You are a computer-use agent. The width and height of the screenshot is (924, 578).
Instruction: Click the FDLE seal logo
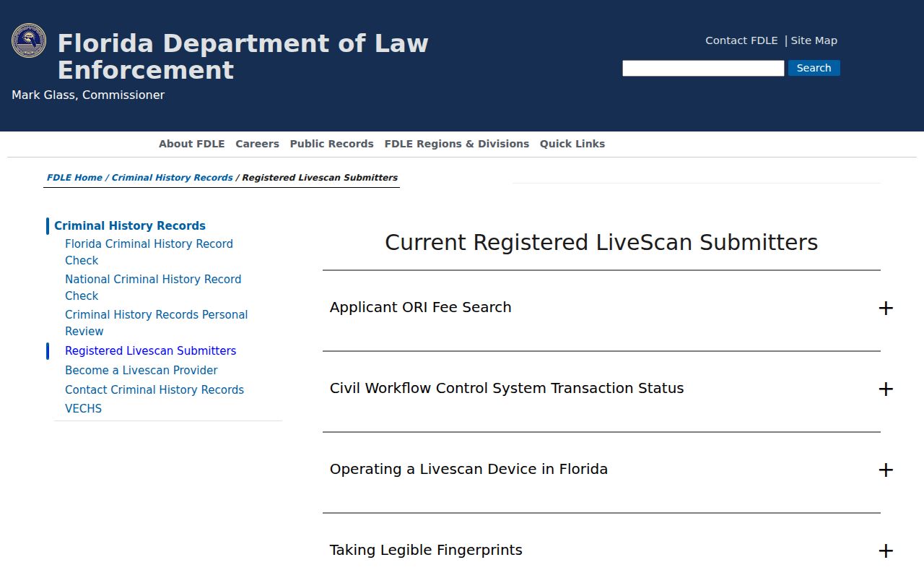tap(29, 40)
